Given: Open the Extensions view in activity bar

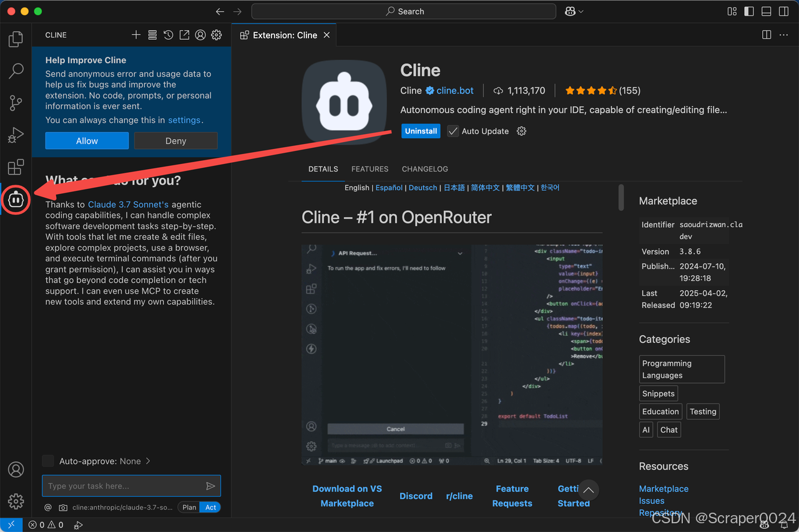Looking at the screenshot, I should point(16,167).
